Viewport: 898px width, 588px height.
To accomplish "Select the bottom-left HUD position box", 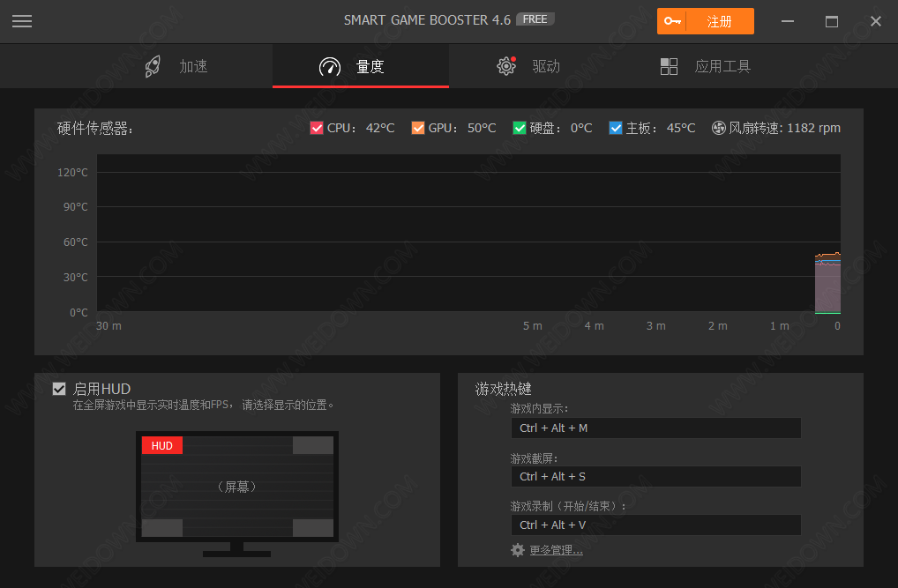I will 162,528.
